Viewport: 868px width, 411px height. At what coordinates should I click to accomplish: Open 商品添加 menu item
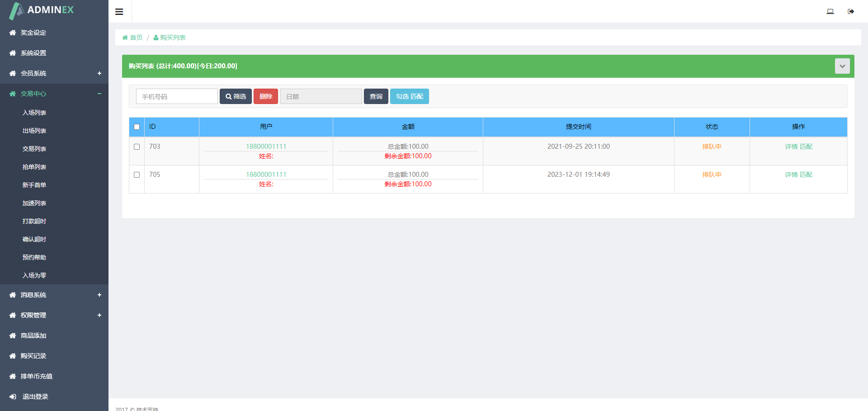point(33,335)
